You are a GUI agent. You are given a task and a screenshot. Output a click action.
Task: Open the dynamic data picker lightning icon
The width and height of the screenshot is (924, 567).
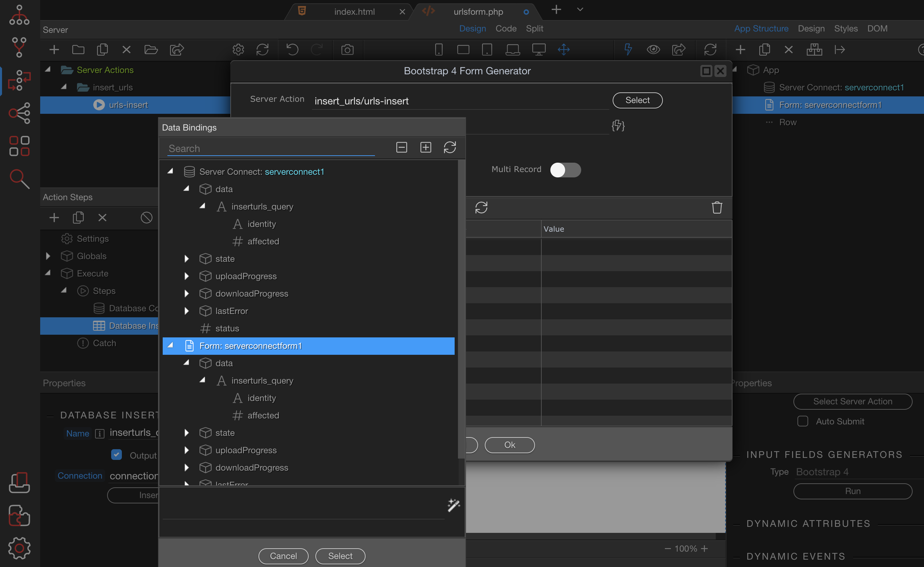[x=618, y=125]
